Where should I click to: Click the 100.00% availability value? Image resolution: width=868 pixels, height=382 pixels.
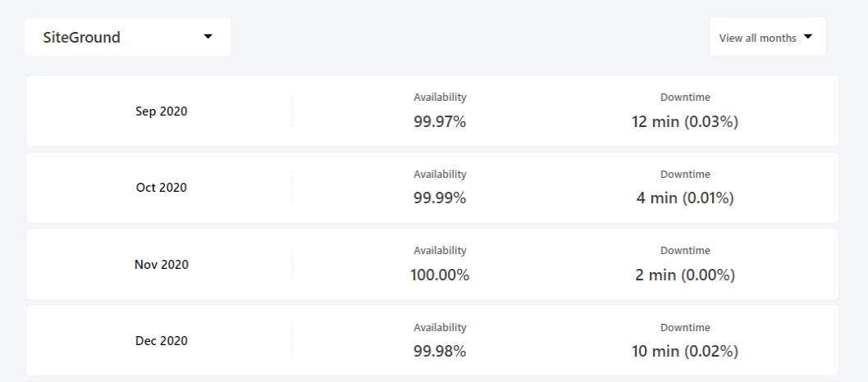(440, 275)
